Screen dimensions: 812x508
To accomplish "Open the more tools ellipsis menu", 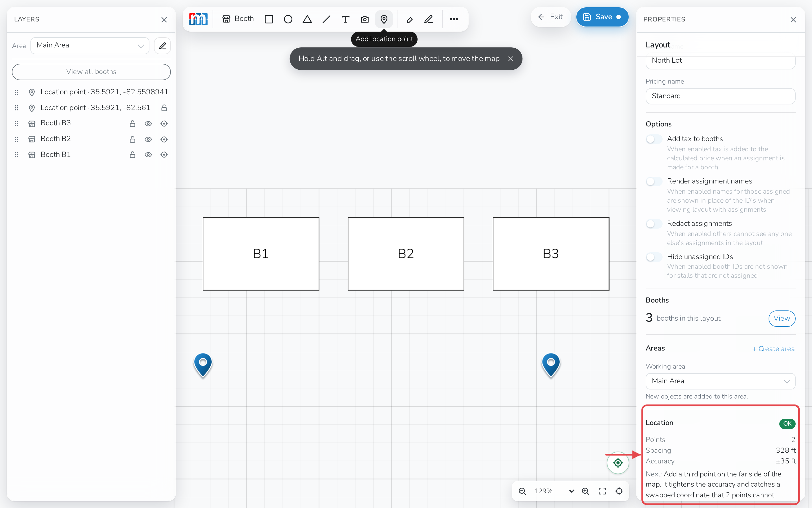I will [x=454, y=19].
